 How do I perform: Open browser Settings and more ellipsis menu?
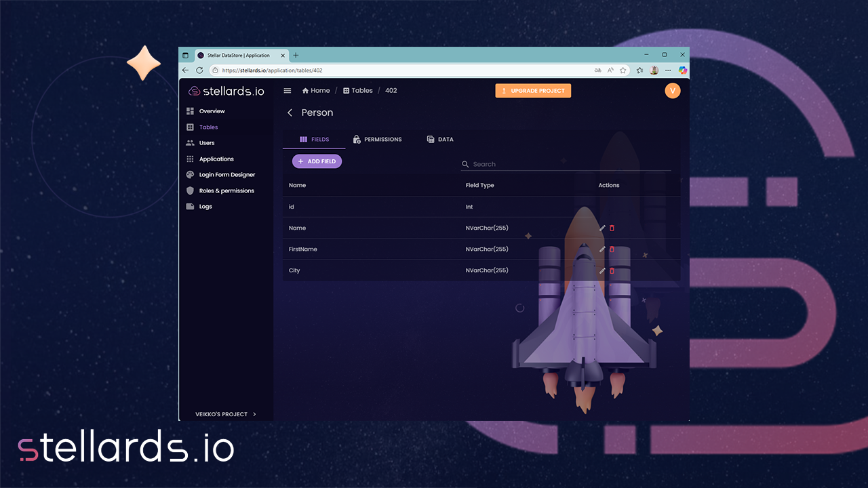[x=668, y=70]
